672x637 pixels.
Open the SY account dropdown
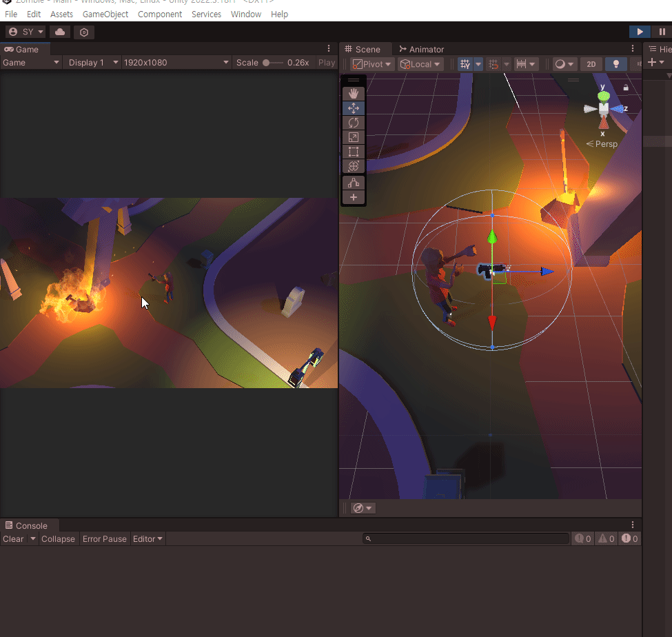pyautogui.click(x=26, y=32)
